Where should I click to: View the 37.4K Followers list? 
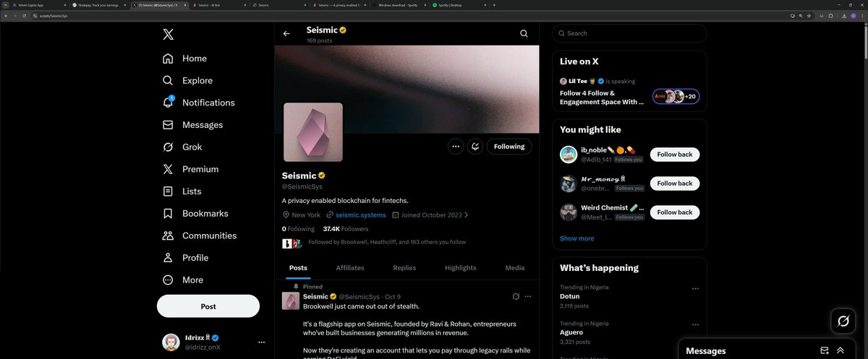point(346,229)
